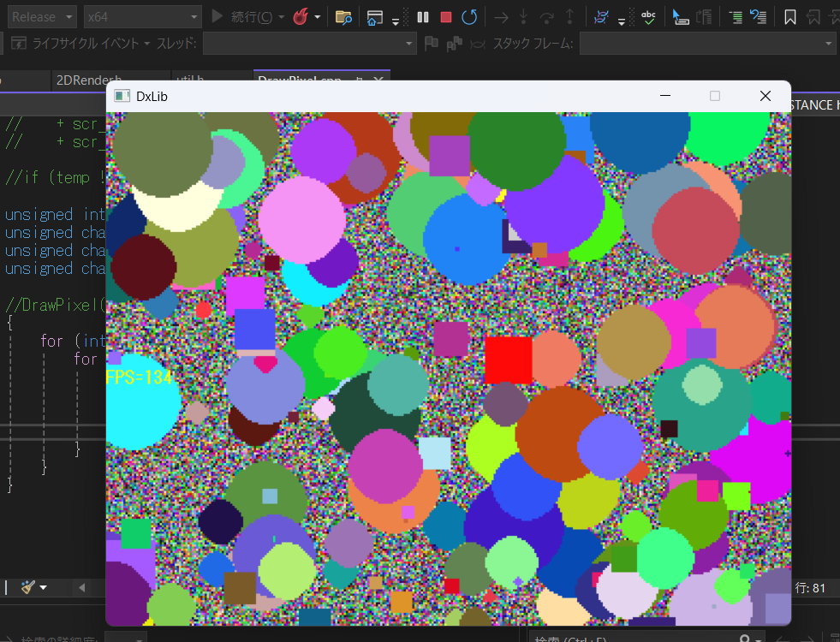Stop debugging with the red square icon

446,16
